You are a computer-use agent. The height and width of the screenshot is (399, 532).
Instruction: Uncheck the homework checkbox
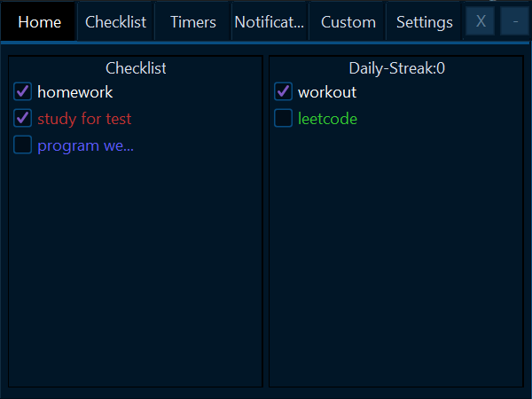point(23,91)
